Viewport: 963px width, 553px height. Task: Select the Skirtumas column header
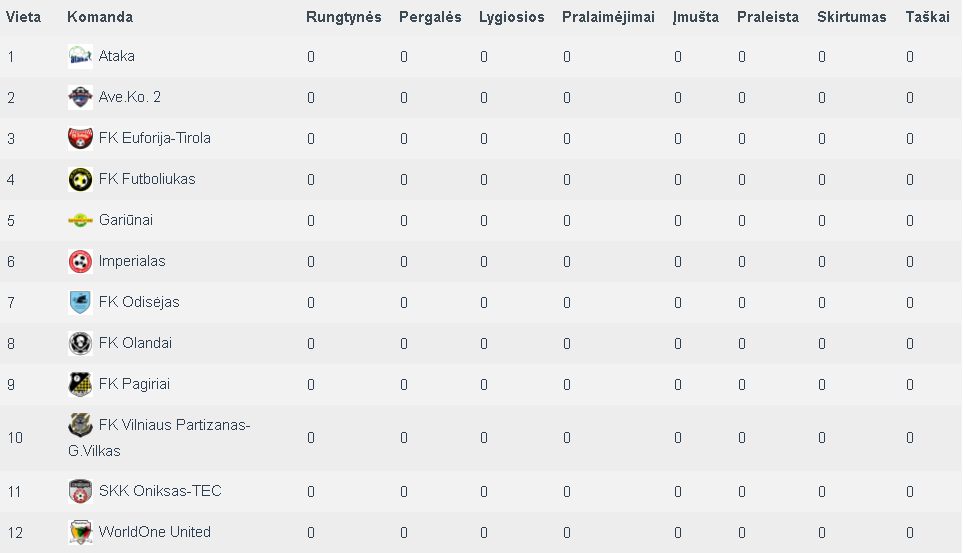click(x=852, y=17)
